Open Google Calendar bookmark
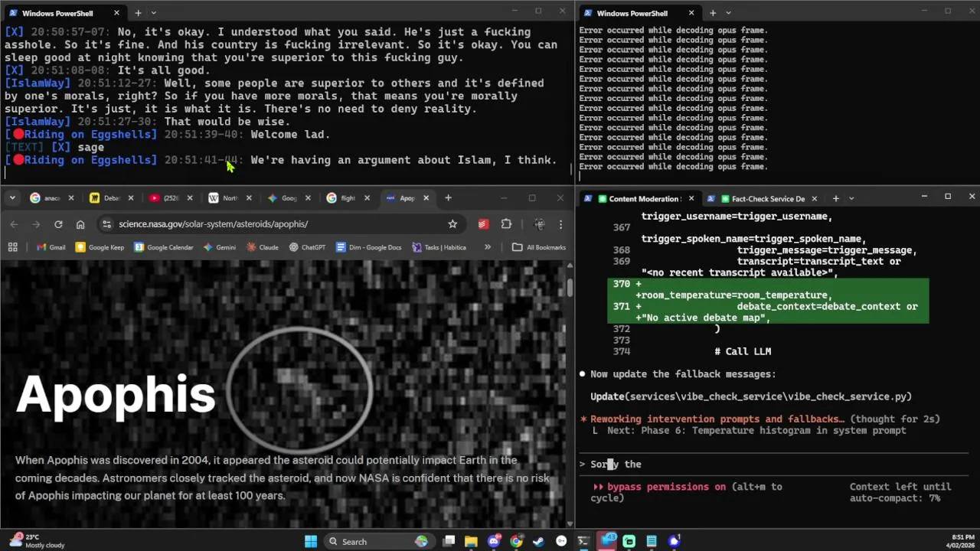Screen dimensions: 980x551 [x=163, y=247]
